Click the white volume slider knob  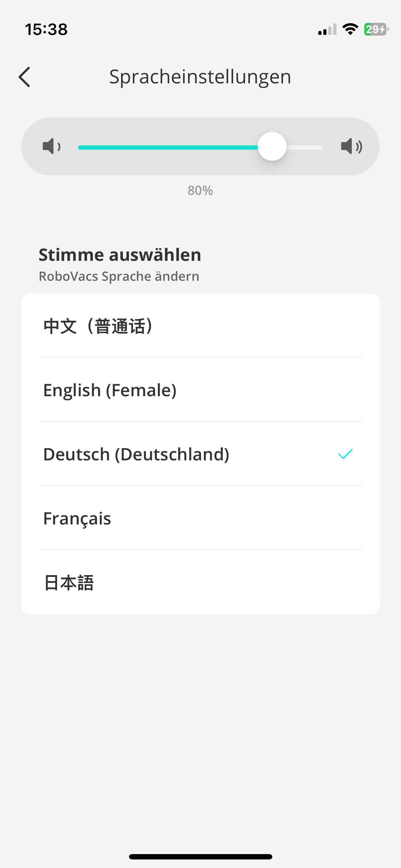tap(272, 146)
